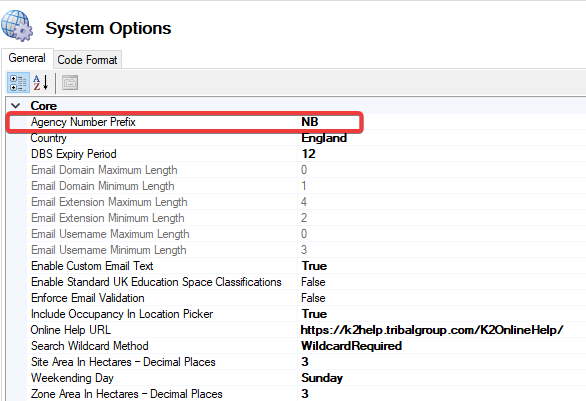Collapse the Core category chevron
The image size is (586, 401).
click(16, 106)
